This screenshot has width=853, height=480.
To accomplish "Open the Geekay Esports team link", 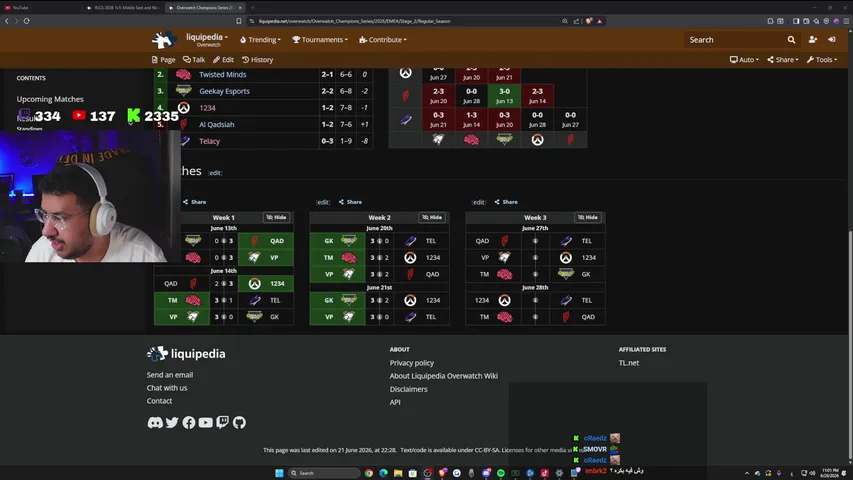I will pos(224,91).
